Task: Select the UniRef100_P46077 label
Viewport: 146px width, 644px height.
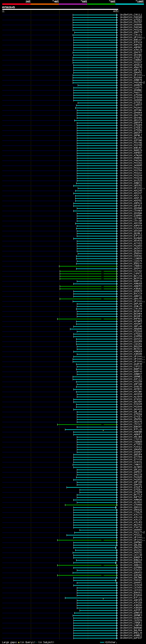Action: 131,93
